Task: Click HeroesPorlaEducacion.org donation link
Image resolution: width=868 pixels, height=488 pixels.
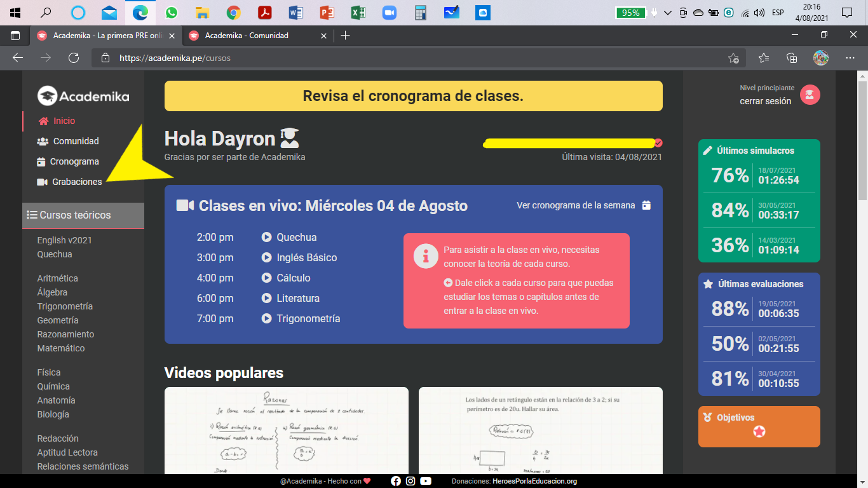Action: click(534, 481)
